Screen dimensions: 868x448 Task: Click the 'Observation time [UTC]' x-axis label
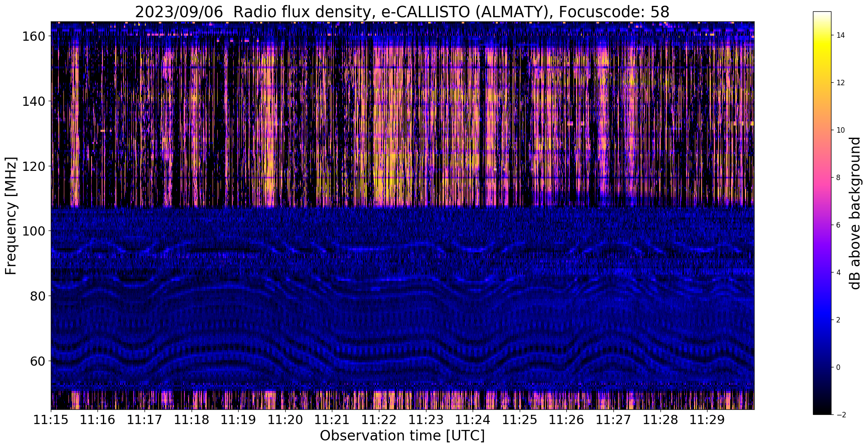coord(402,436)
